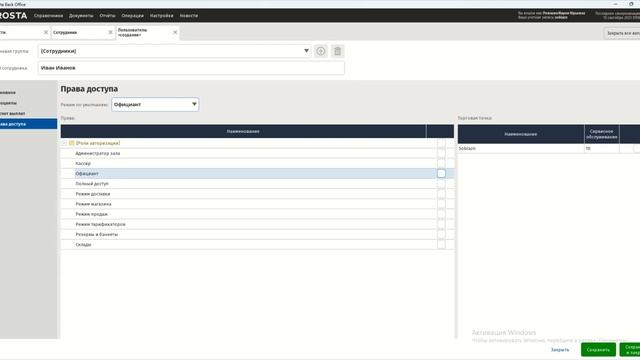Open the Сотрудники group dropdown
The width and height of the screenshot is (640, 360).
(x=306, y=51)
